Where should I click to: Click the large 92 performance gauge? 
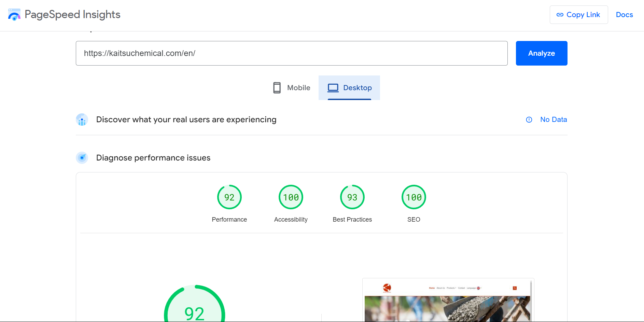tap(195, 303)
